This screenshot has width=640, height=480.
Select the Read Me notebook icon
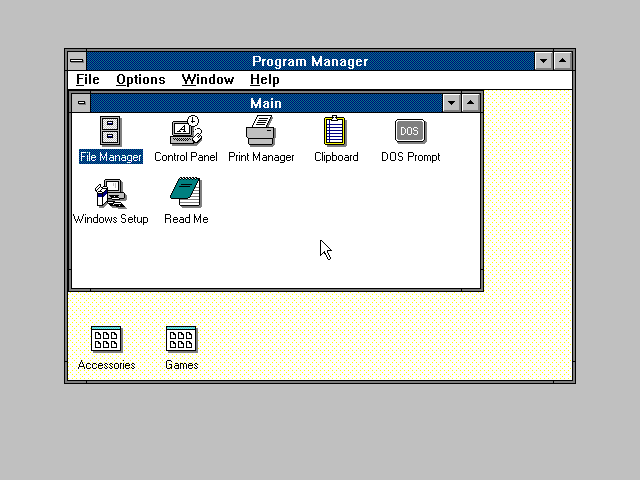(x=185, y=193)
